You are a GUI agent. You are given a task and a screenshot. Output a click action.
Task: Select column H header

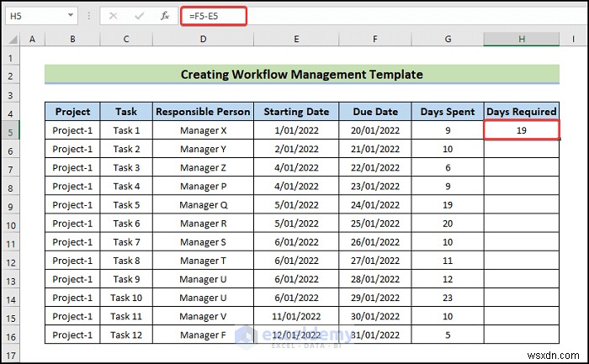522,39
